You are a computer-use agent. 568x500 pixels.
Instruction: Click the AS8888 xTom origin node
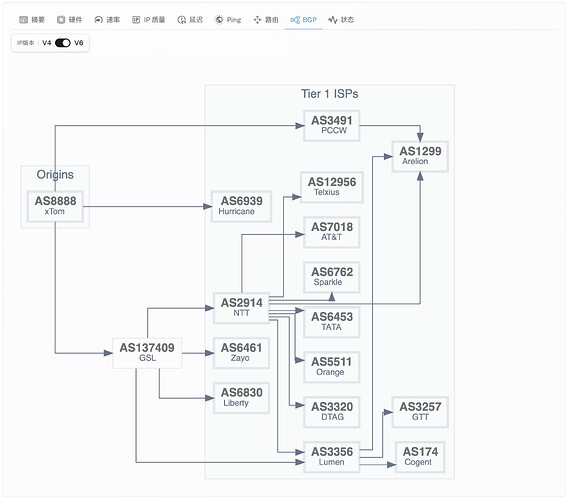[x=55, y=206]
